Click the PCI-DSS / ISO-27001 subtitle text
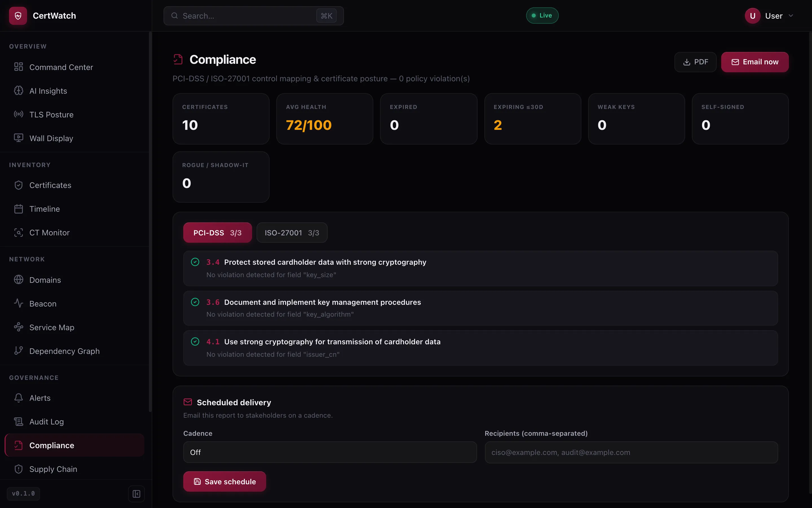This screenshot has width=812, height=508. (321, 79)
